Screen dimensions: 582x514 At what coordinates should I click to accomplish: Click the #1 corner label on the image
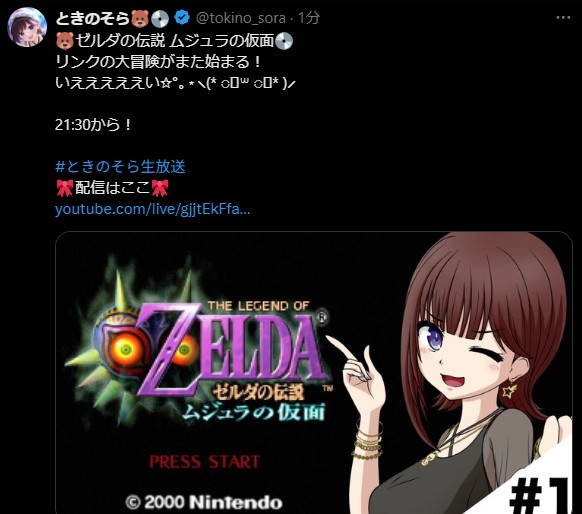539,494
